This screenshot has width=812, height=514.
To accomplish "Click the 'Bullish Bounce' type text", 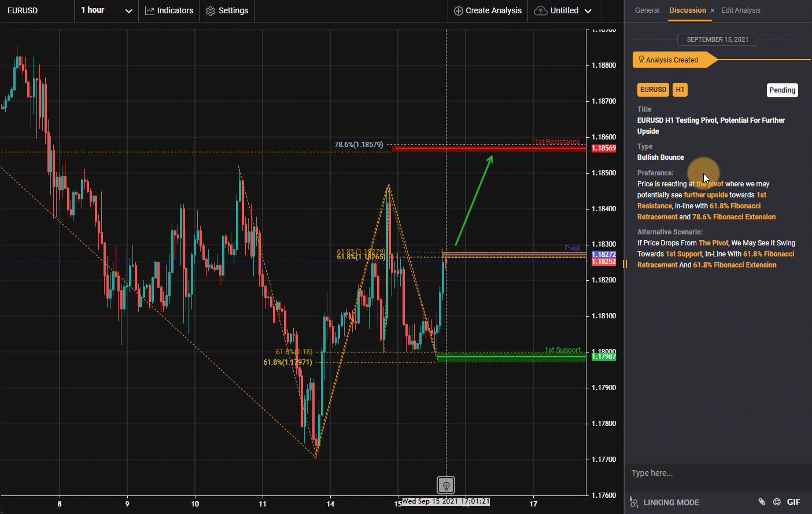I will [660, 157].
